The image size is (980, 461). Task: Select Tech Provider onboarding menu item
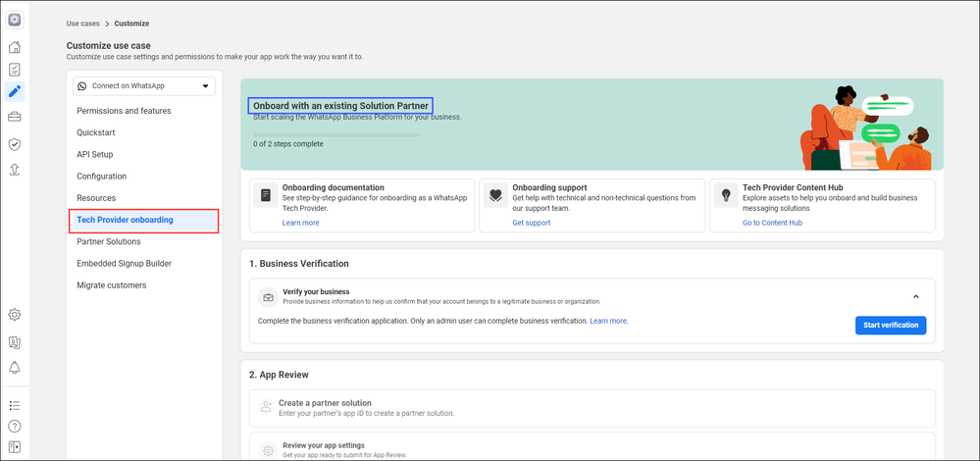point(144,221)
